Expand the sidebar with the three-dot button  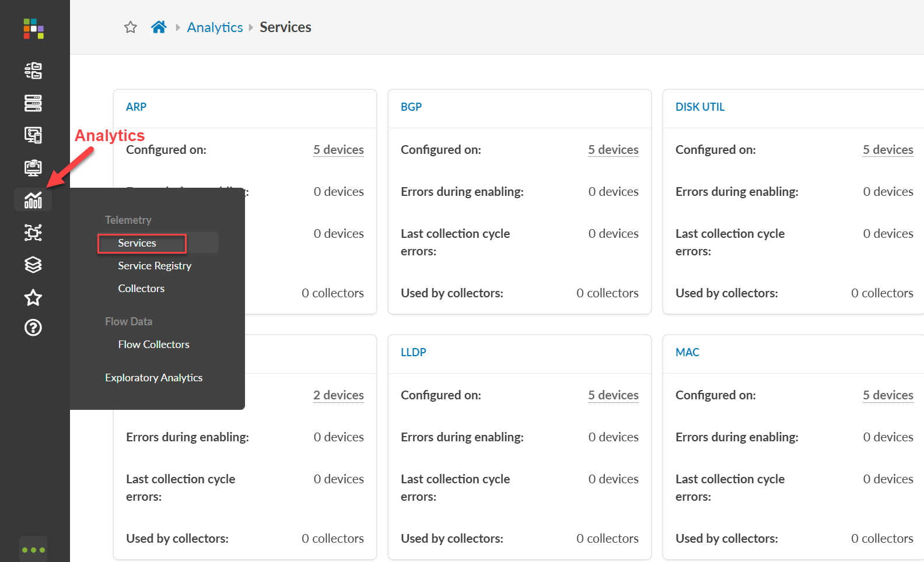coord(33,549)
